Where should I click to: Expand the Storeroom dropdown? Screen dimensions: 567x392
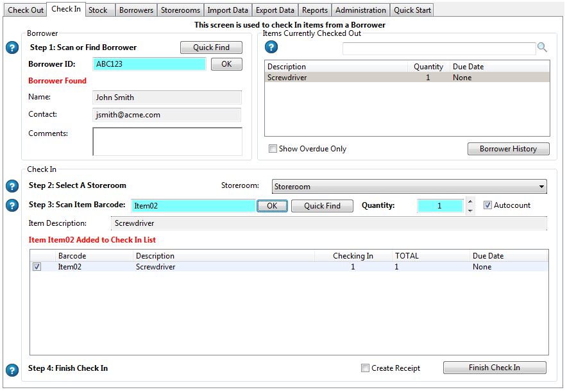540,187
